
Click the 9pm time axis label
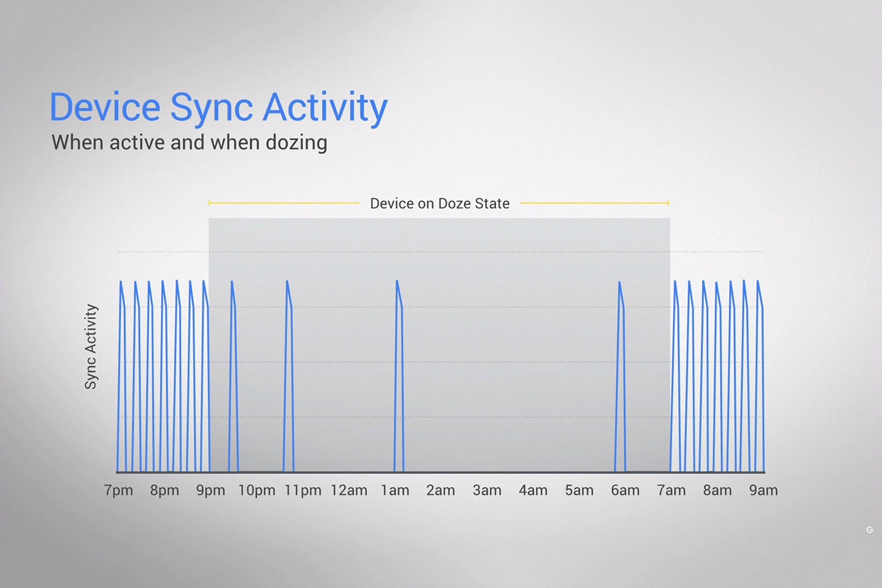pyautogui.click(x=211, y=490)
